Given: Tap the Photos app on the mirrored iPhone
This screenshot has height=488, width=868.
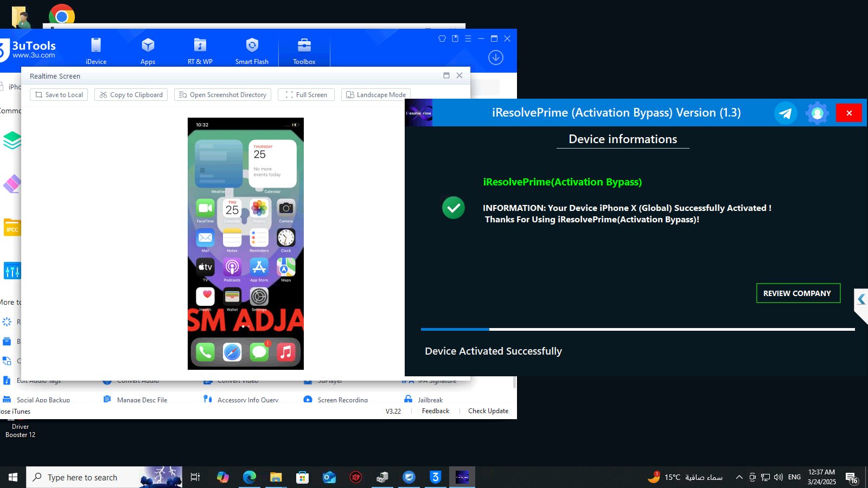Looking at the screenshot, I should [x=259, y=208].
